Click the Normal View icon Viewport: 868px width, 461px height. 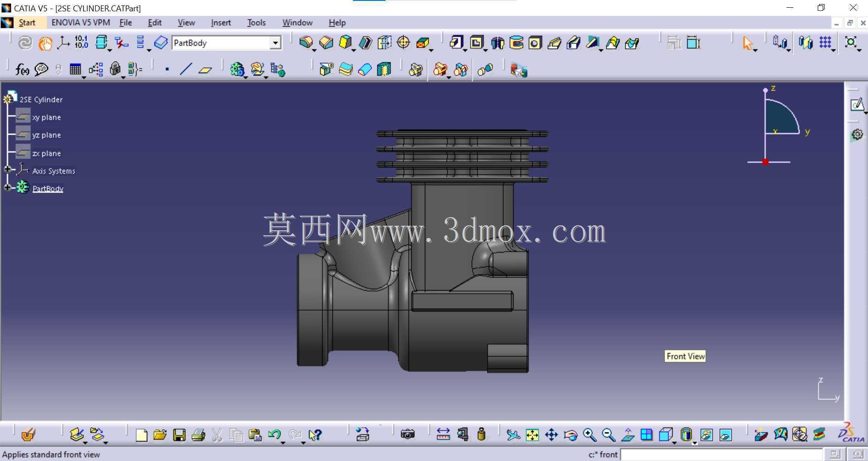(627, 435)
